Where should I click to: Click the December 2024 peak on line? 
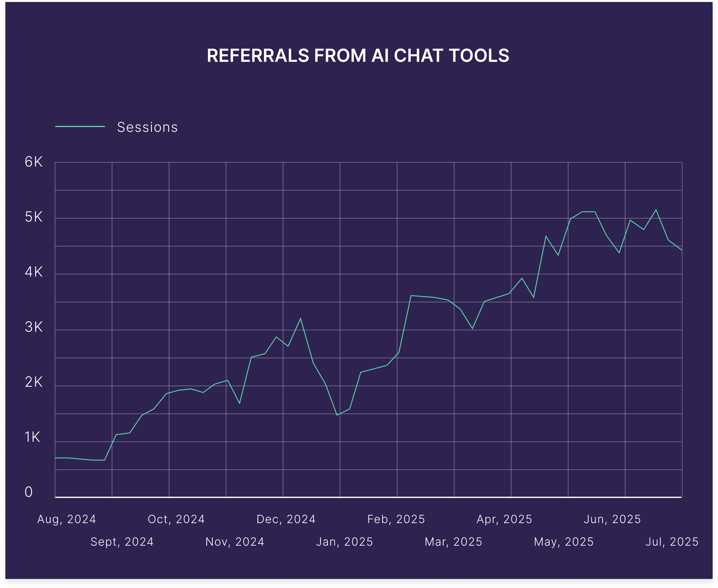300,318
